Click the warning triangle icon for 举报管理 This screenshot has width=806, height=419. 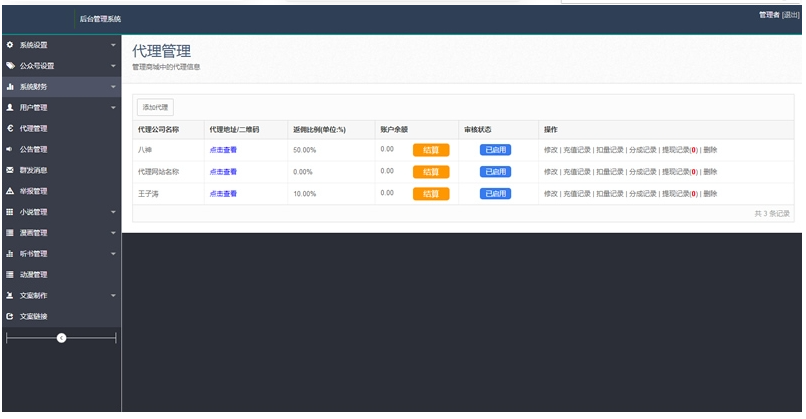click(x=10, y=191)
